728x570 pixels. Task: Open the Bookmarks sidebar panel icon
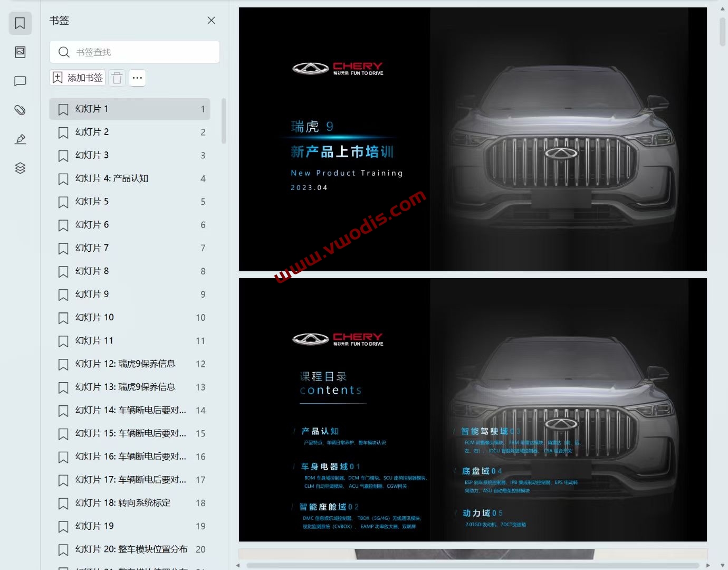point(20,23)
